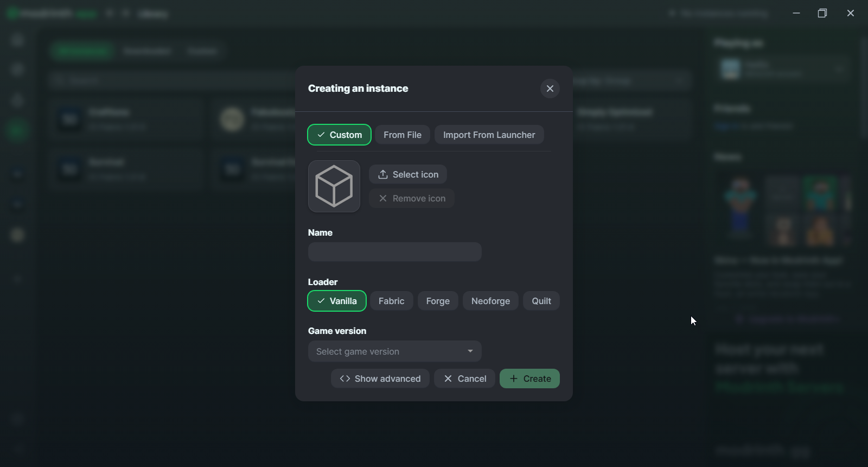Focus the instance Name text field
Screen dimensions: 868x467
tap(395, 252)
